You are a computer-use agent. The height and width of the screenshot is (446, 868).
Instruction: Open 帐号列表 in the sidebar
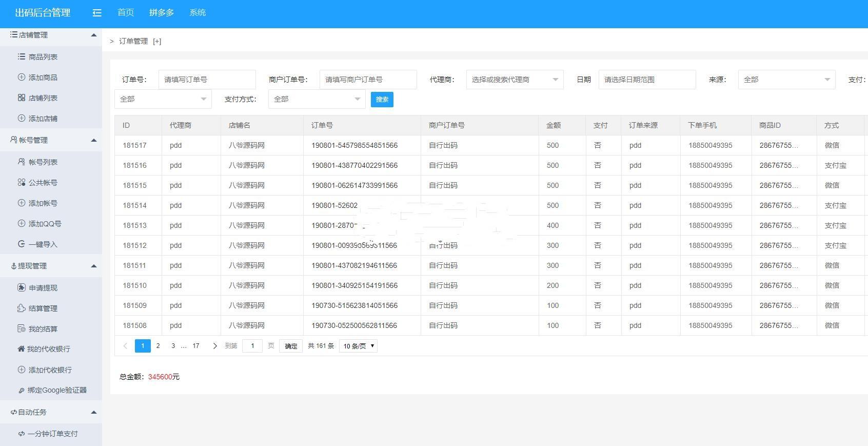coord(43,162)
